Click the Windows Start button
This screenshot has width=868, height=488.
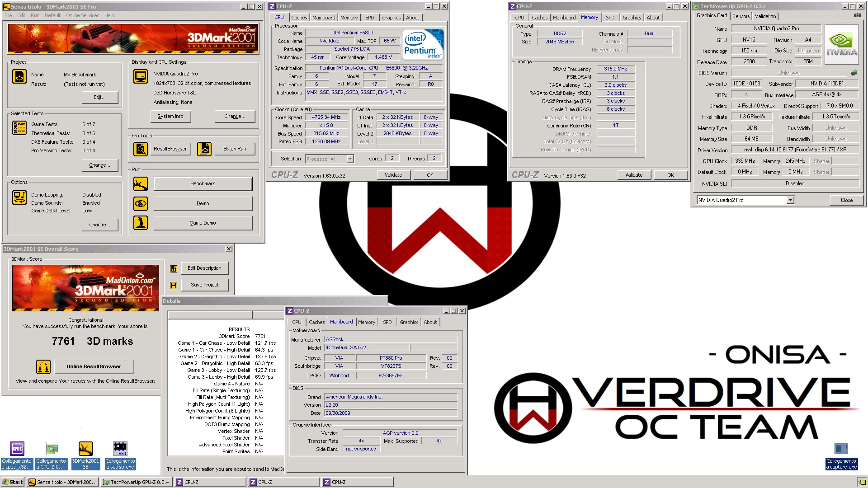point(13,482)
